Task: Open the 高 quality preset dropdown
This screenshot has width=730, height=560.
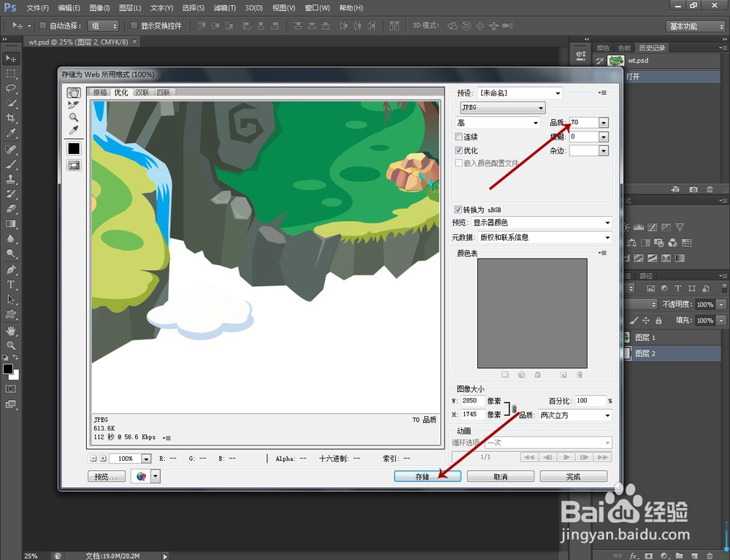Action: (498, 123)
